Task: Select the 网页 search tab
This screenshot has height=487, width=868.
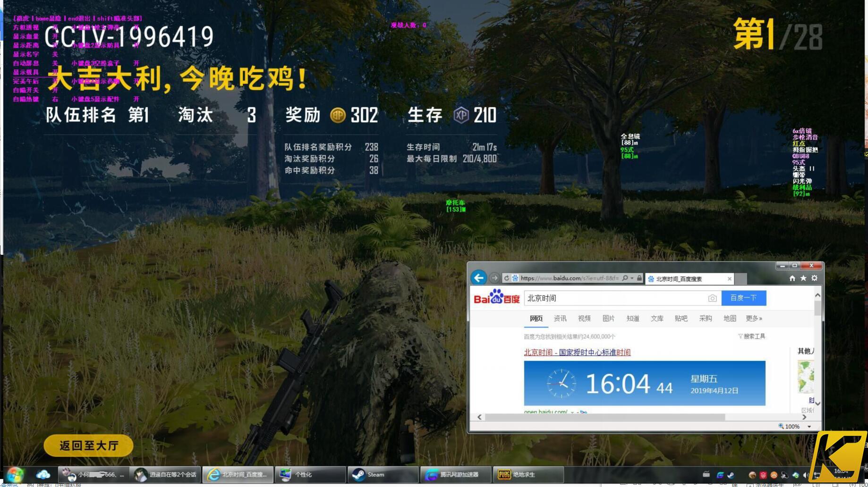Action: pyautogui.click(x=536, y=319)
